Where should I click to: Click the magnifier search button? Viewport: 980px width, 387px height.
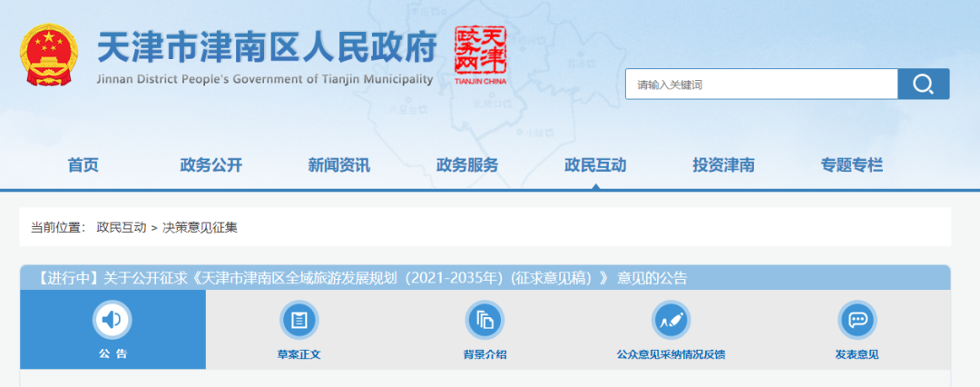(923, 84)
